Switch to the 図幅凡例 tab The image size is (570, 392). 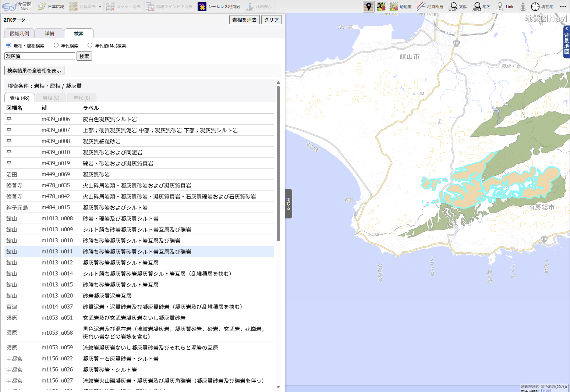click(20, 33)
